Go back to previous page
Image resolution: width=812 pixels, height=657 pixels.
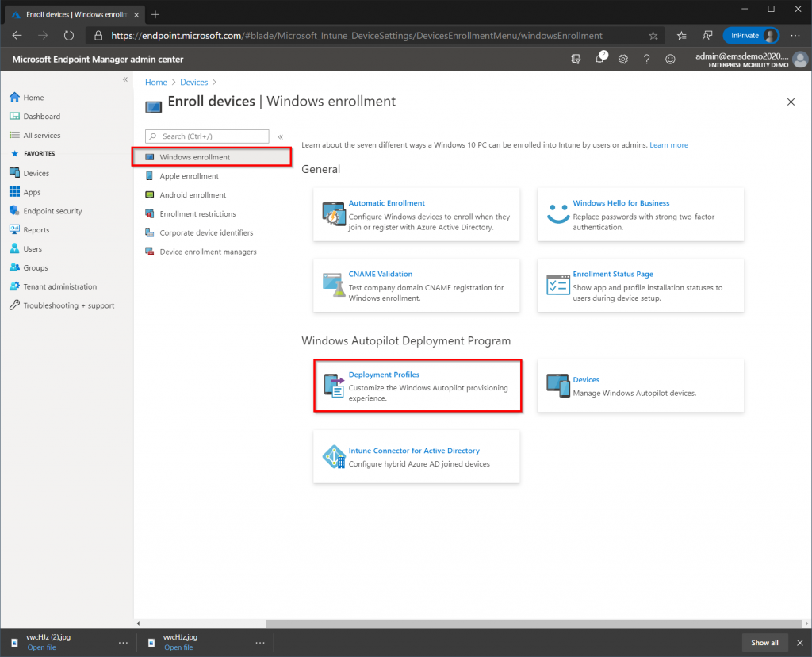point(17,35)
